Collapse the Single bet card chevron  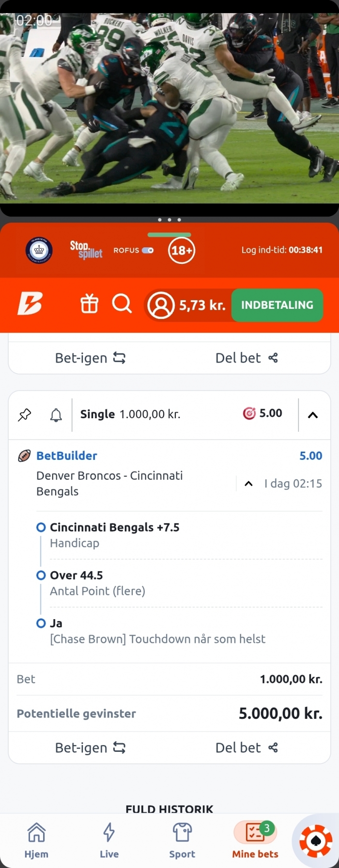[313, 415]
